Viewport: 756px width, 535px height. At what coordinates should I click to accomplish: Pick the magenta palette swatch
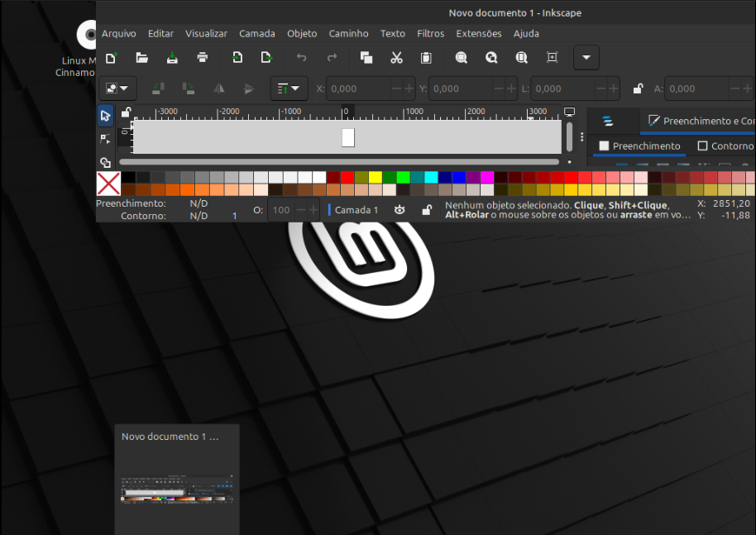click(487, 178)
